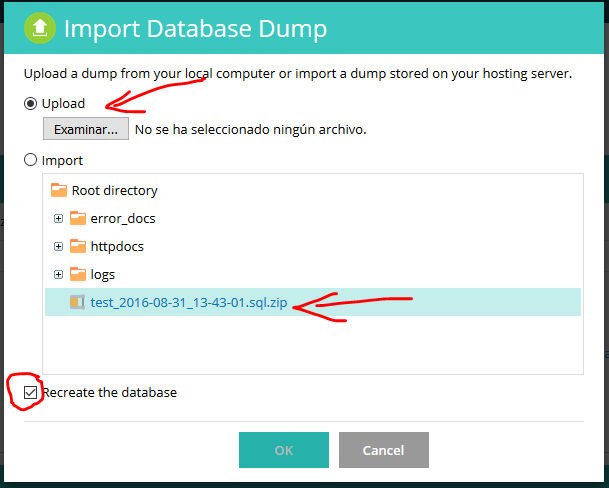Click the error_docs folder icon
The image size is (609, 488).
pos(78,218)
